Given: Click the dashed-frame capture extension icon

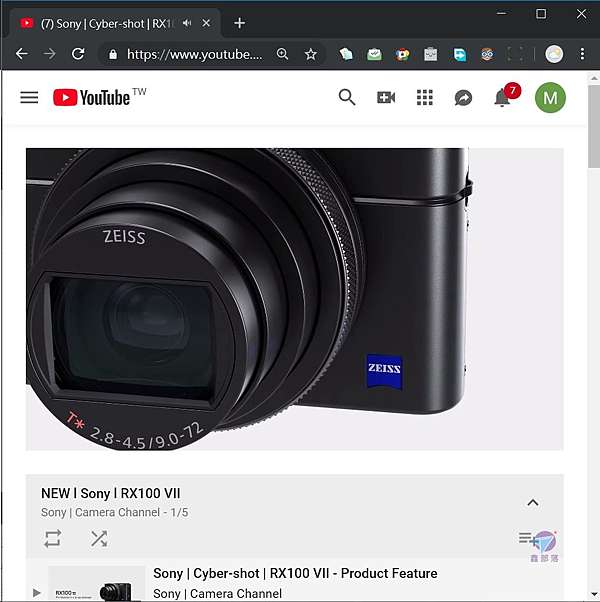Looking at the screenshot, I should point(515,54).
